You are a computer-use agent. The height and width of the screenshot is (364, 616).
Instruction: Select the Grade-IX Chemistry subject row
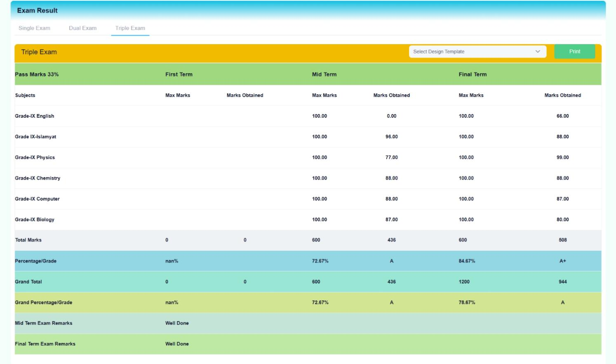tap(308, 178)
